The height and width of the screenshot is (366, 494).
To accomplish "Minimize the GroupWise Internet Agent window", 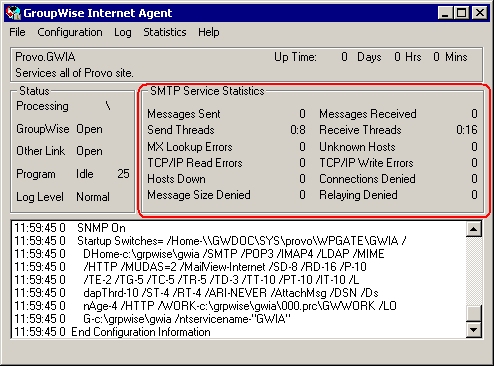I will click(445, 13).
